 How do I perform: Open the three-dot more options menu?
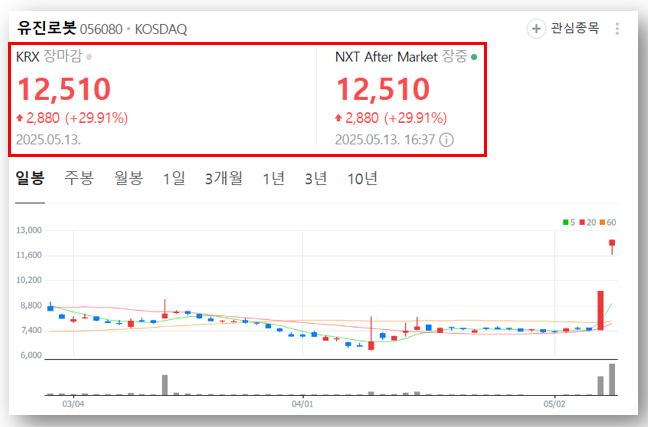click(x=617, y=29)
